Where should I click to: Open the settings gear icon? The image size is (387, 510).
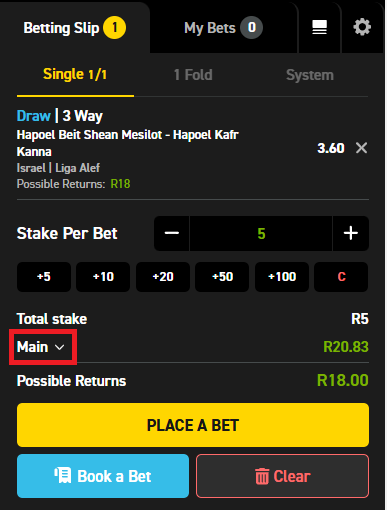click(x=362, y=27)
